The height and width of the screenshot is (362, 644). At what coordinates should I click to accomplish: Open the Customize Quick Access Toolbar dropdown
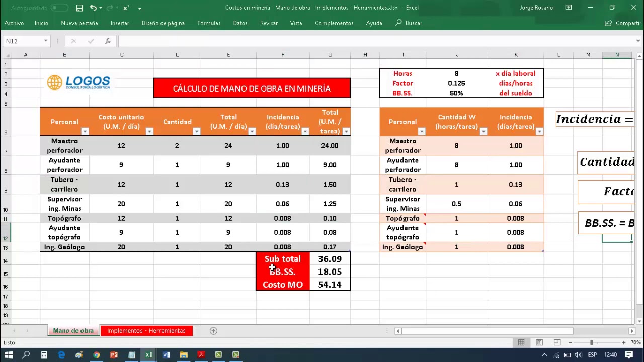(x=139, y=8)
